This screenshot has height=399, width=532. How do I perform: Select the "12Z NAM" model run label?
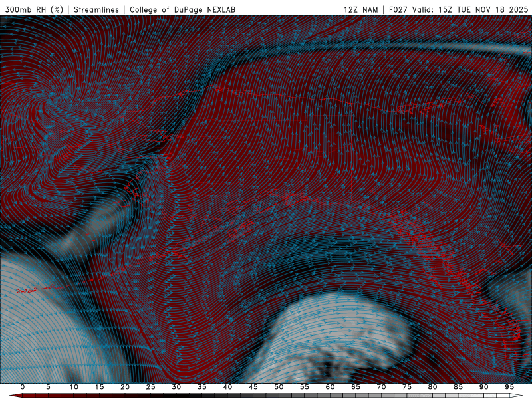pos(361,9)
